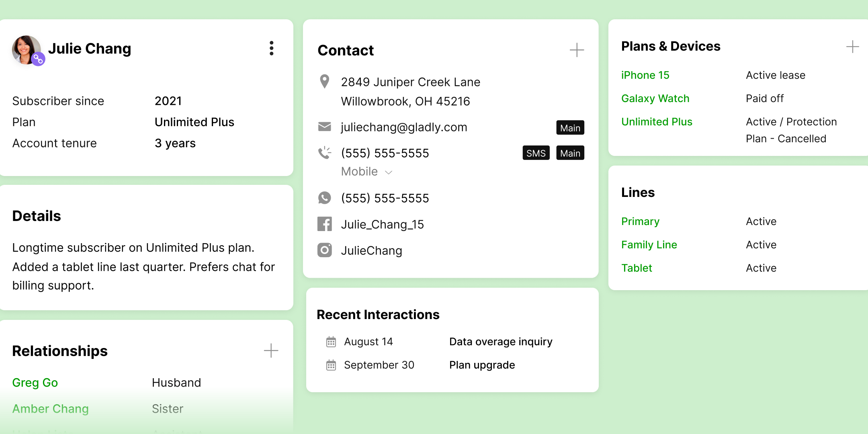The image size is (868, 434).
Task: Click the Instagram icon
Action: pos(324,250)
